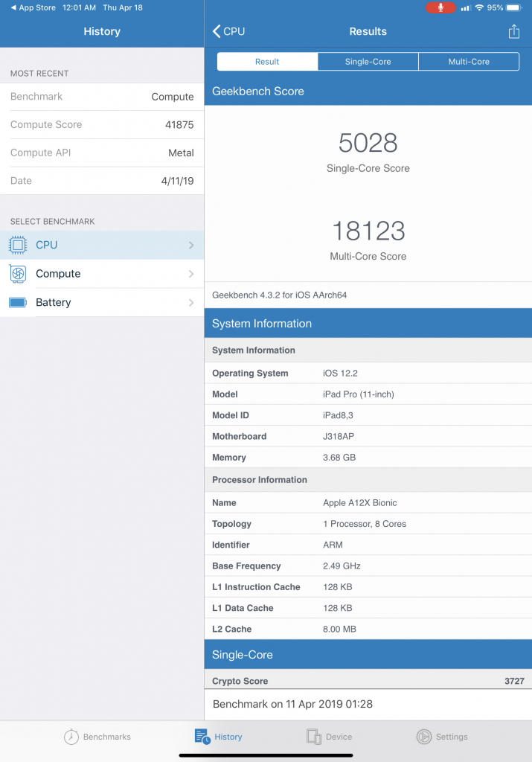Click the Compute API Metal row

(x=102, y=153)
